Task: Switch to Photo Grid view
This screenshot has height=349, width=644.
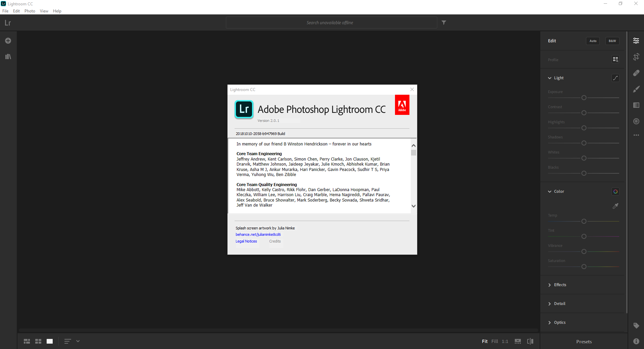Action: (27, 341)
